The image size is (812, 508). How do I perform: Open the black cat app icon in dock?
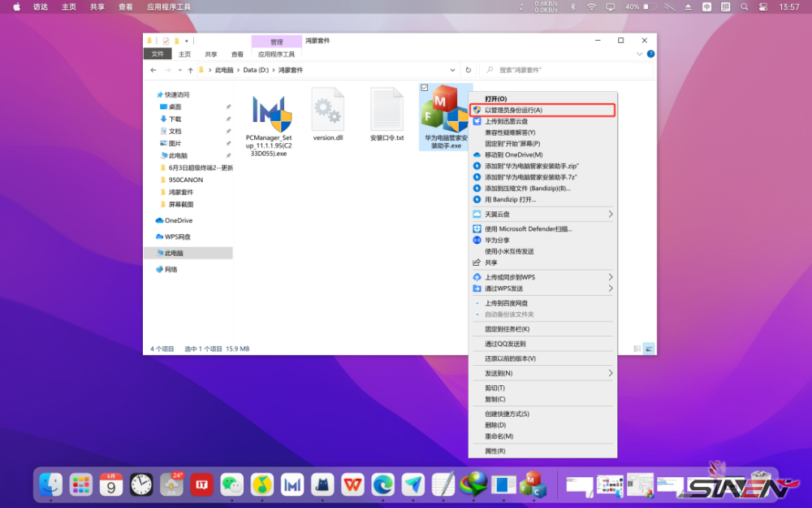coord(322,484)
